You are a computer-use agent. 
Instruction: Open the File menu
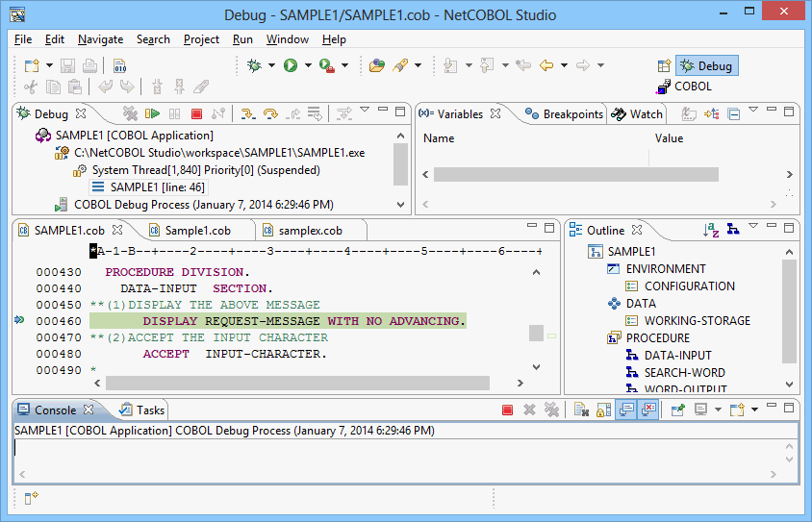23,39
